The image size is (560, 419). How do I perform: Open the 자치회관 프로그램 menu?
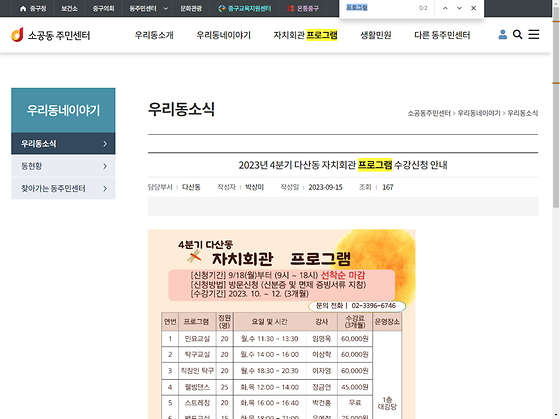[305, 35]
